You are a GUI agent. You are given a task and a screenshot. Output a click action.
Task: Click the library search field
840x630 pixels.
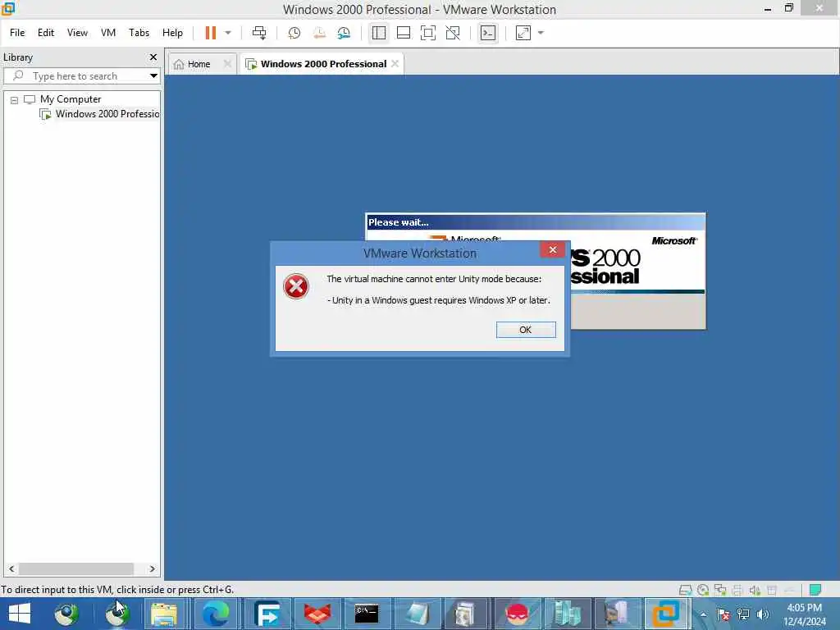81,75
